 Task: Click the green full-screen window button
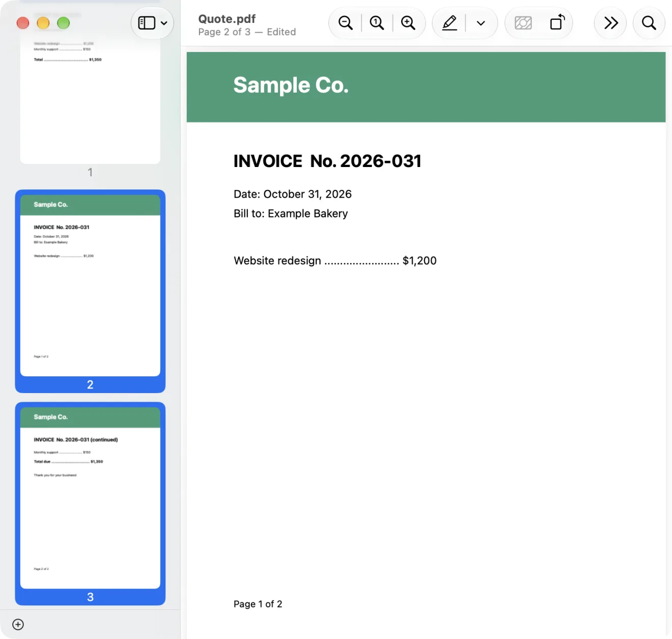tap(63, 23)
